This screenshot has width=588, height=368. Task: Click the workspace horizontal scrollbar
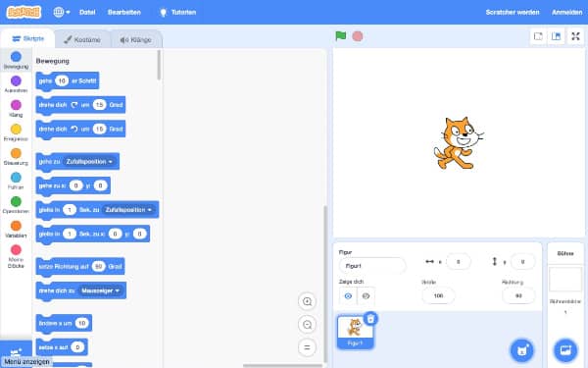(282, 365)
